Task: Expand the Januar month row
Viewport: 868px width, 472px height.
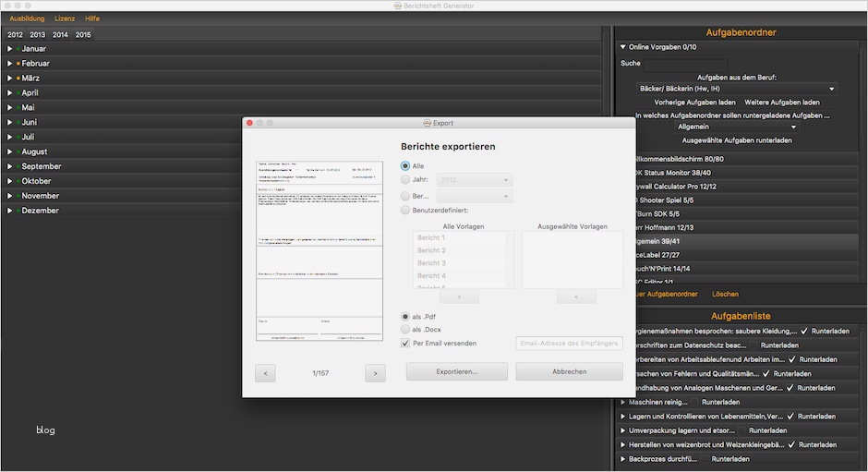Action: tap(9, 49)
